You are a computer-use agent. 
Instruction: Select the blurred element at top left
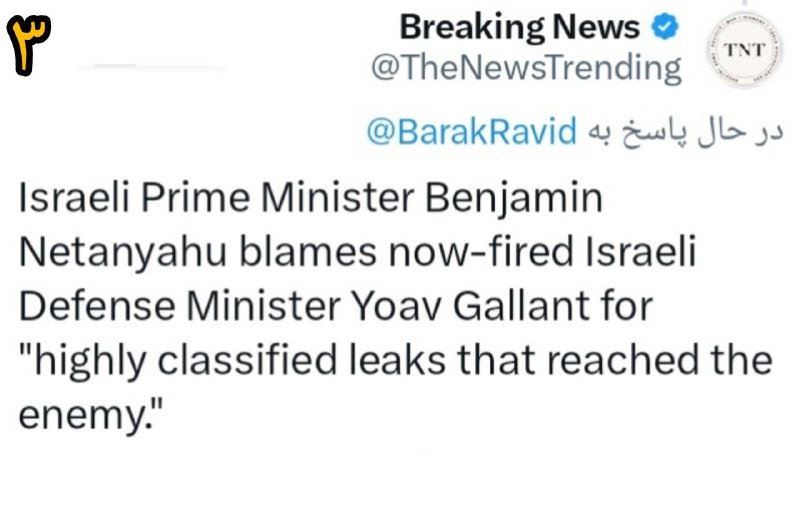click(153, 66)
